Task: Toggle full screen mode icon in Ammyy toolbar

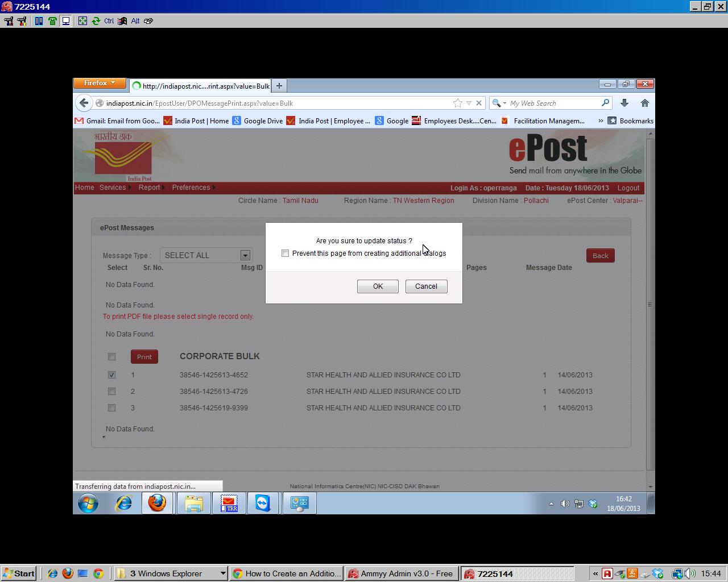Action: pos(83,21)
